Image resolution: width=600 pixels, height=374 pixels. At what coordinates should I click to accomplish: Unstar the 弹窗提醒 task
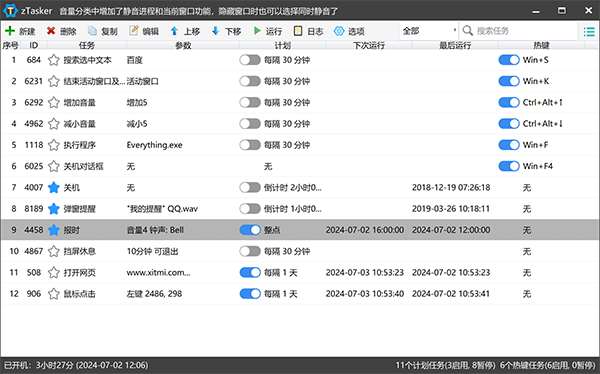tap(54, 209)
